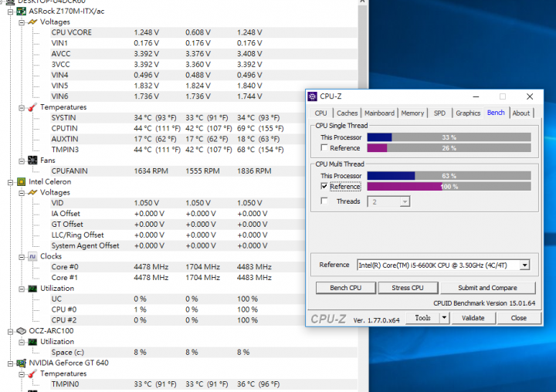556x392 pixels.
Task: Click the Validate button
Action: click(473, 318)
